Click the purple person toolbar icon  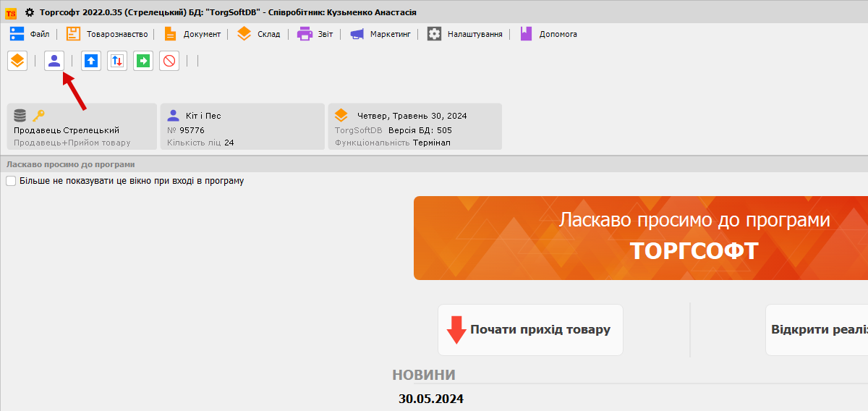54,61
